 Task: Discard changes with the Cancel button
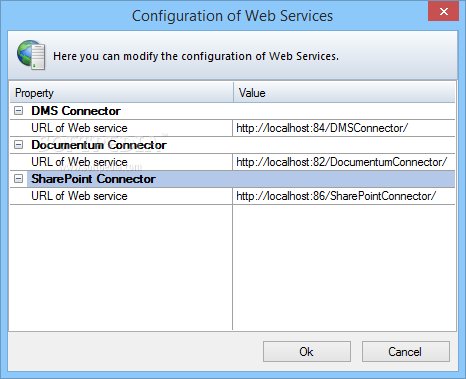(406, 351)
